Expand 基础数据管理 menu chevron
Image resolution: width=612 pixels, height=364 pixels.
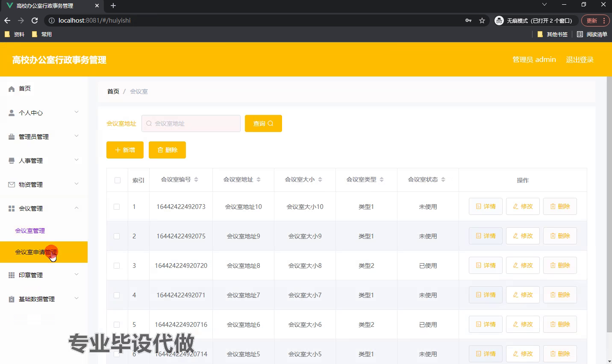[x=76, y=298]
